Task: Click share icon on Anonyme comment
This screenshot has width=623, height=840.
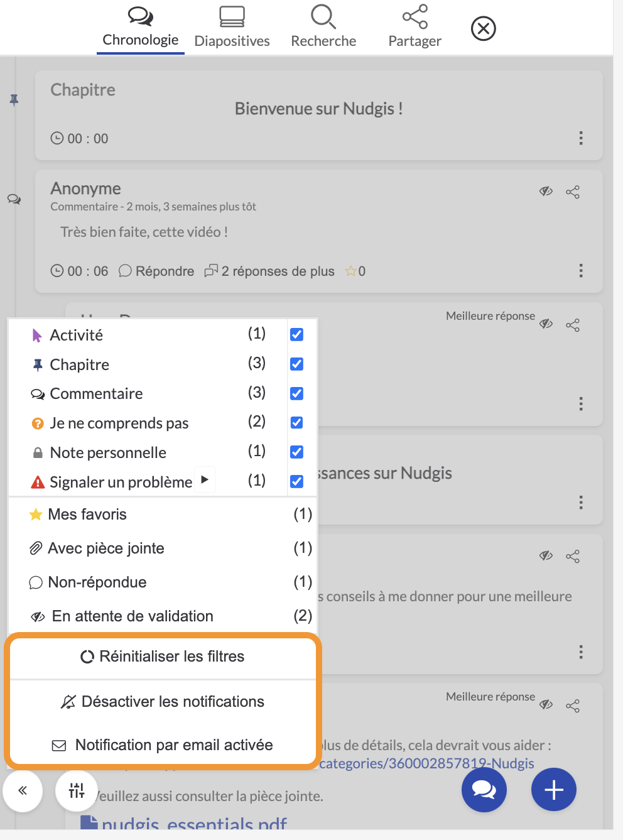Action: click(x=573, y=192)
